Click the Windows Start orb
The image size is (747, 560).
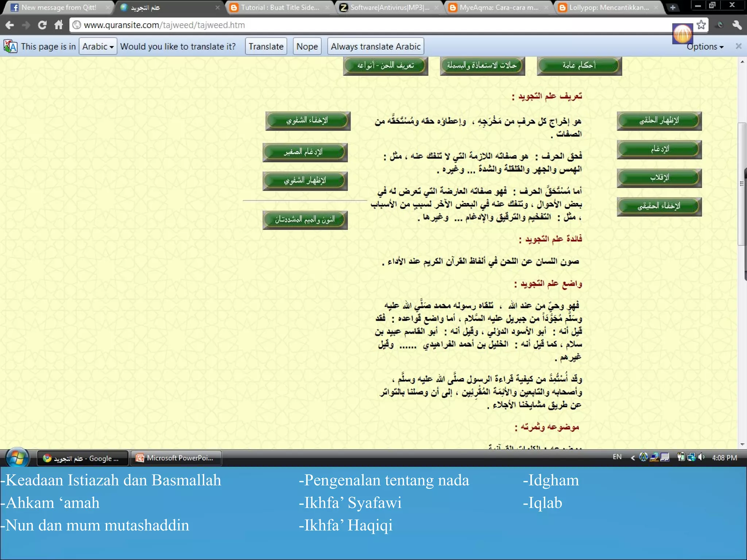(x=17, y=458)
